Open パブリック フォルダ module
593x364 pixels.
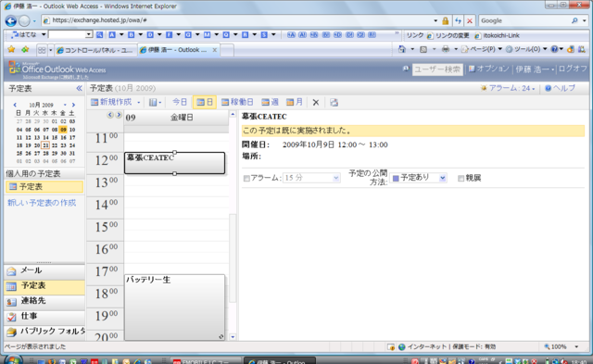pos(44,332)
